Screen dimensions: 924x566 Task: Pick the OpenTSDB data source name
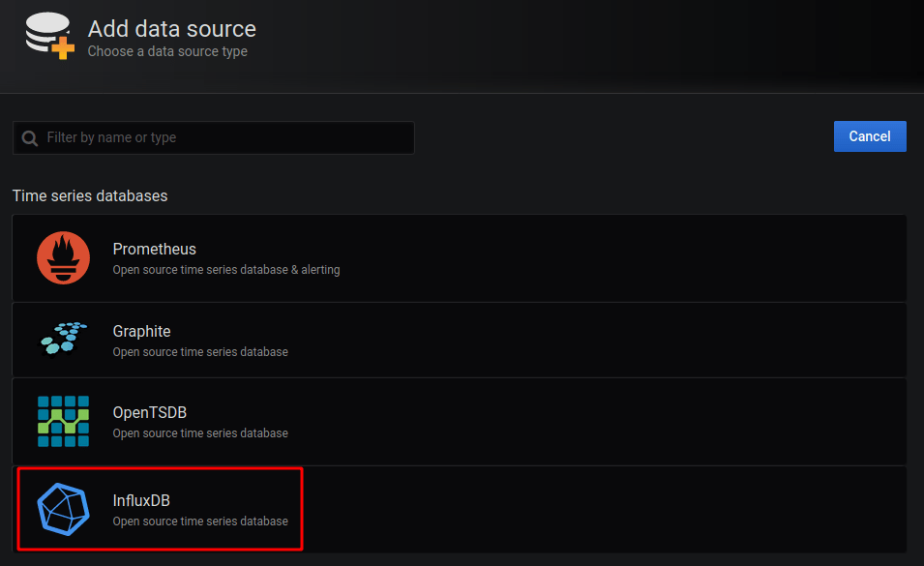[149, 413]
